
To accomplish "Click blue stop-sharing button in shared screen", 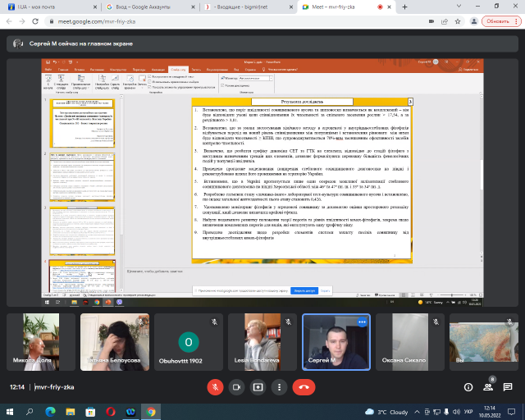I will [304, 290].
